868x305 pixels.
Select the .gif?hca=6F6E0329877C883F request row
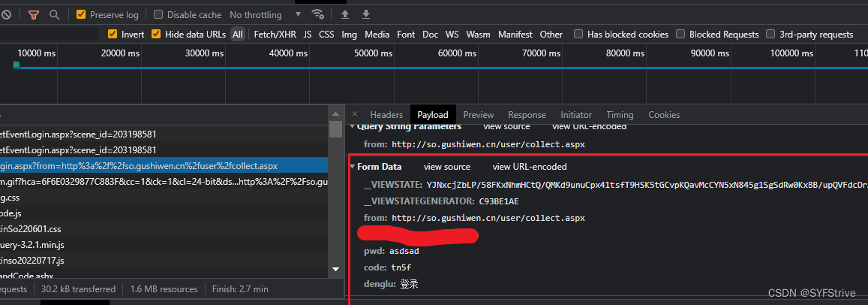pyautogui.click(x=164, y=181)
